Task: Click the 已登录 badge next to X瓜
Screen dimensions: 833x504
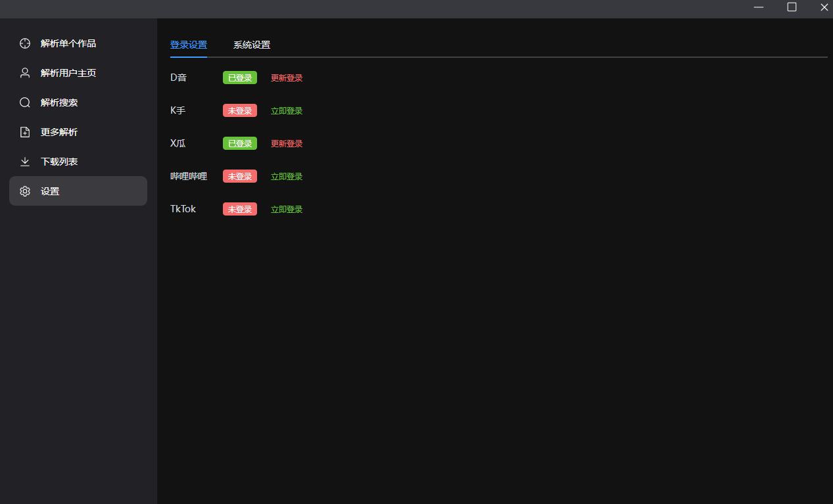Action: point(240,143)
